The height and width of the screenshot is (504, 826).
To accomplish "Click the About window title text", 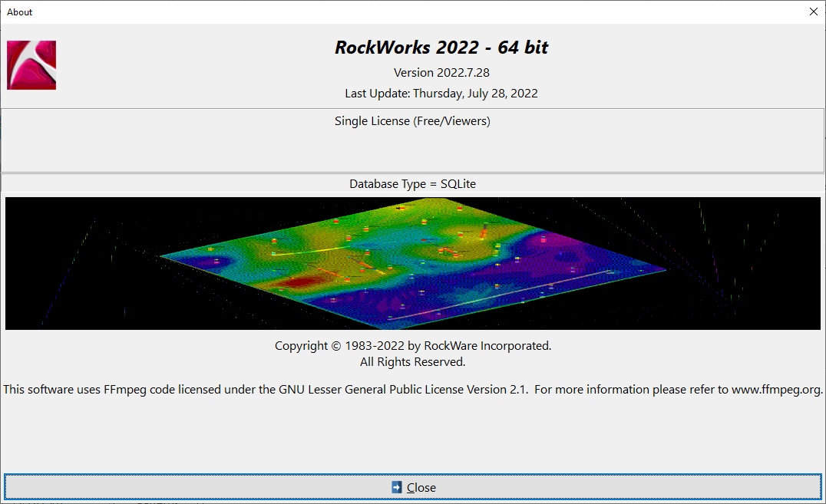I will coord(19,12).
